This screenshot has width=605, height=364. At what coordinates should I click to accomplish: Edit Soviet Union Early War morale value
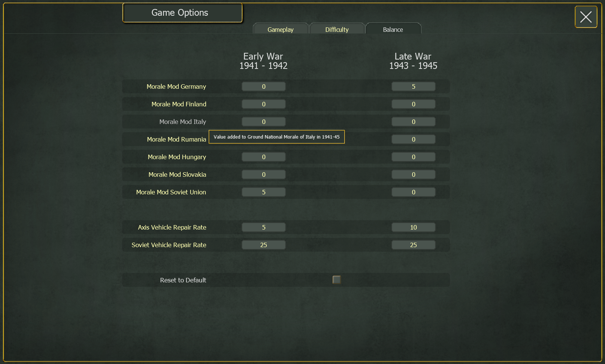tap(263, 192)
